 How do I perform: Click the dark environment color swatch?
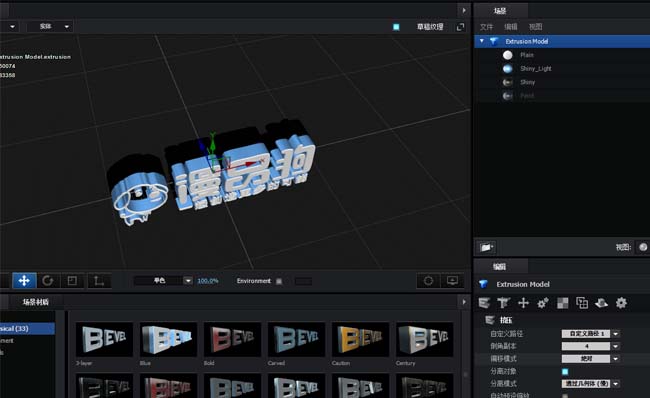pos(303,281)
